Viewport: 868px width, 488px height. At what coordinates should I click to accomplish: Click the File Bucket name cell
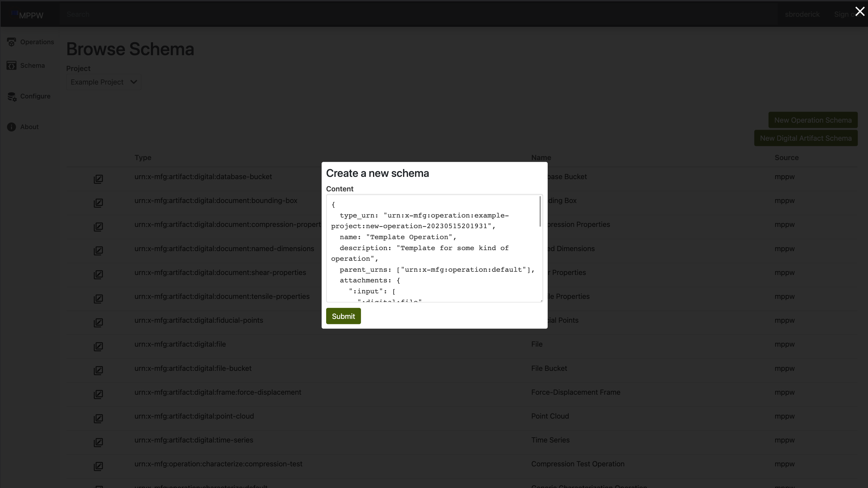[x=549, y=369]
